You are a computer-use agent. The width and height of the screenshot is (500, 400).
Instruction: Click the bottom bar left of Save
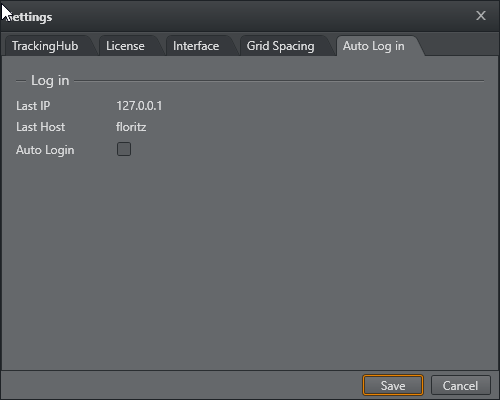[182, 385]
